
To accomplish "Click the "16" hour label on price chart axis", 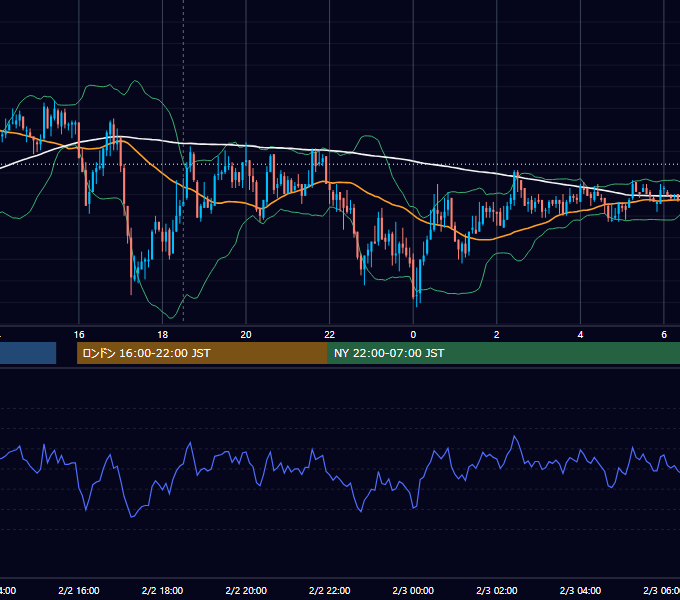I will click(79, 335).
